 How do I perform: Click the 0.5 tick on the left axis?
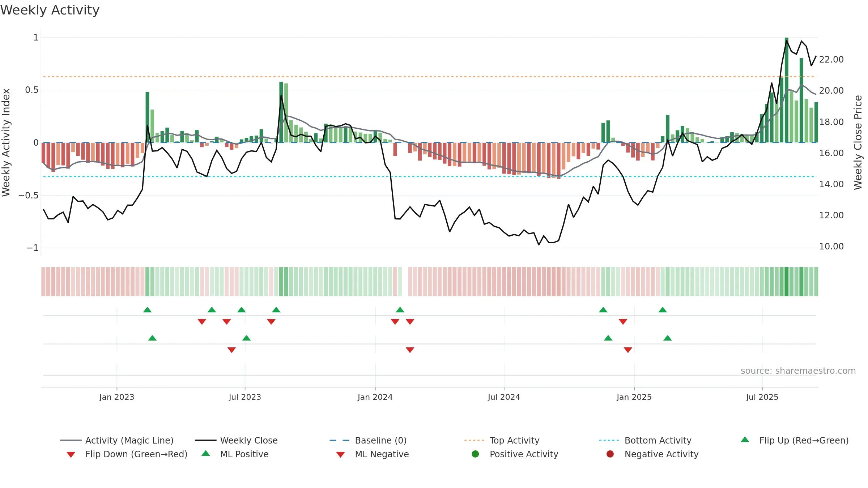(x=32, y=90)
